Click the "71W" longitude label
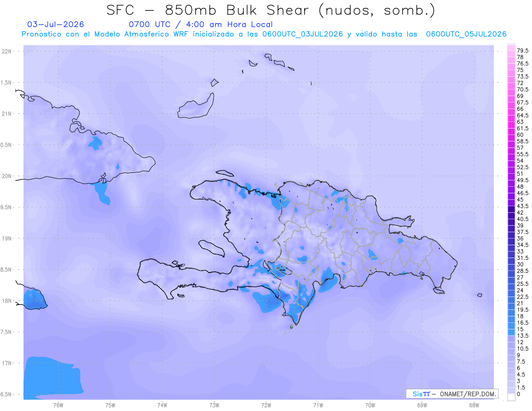The width and height of the screenshot is (532, 411). click(318, 405)
